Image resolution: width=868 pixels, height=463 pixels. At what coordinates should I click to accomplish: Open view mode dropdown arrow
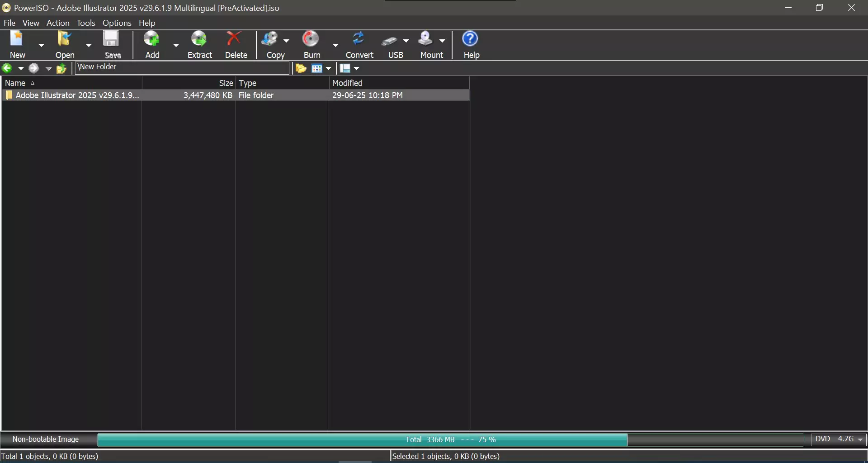pyautogui.click(x=329, y=68)
